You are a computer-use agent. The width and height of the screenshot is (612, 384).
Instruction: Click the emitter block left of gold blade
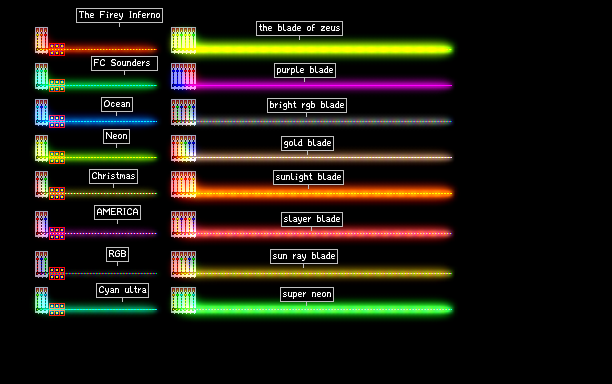click(x=183, y=148)
